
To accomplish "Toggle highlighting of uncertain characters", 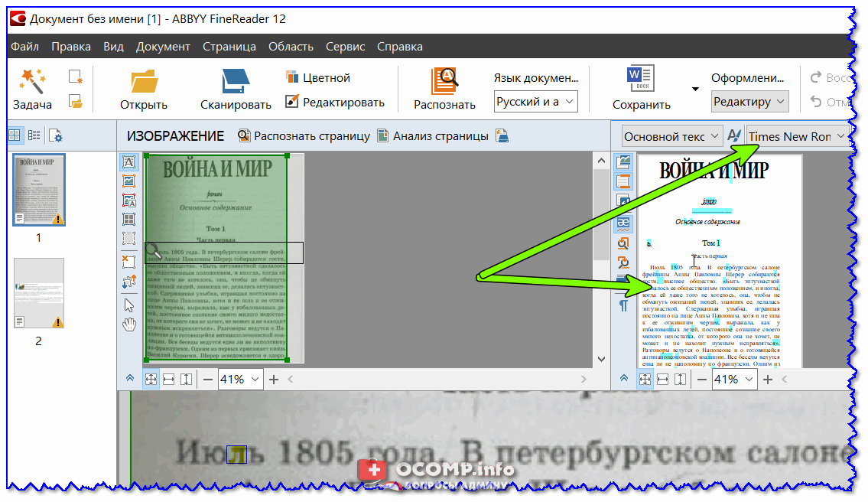I will pos(623,223).
